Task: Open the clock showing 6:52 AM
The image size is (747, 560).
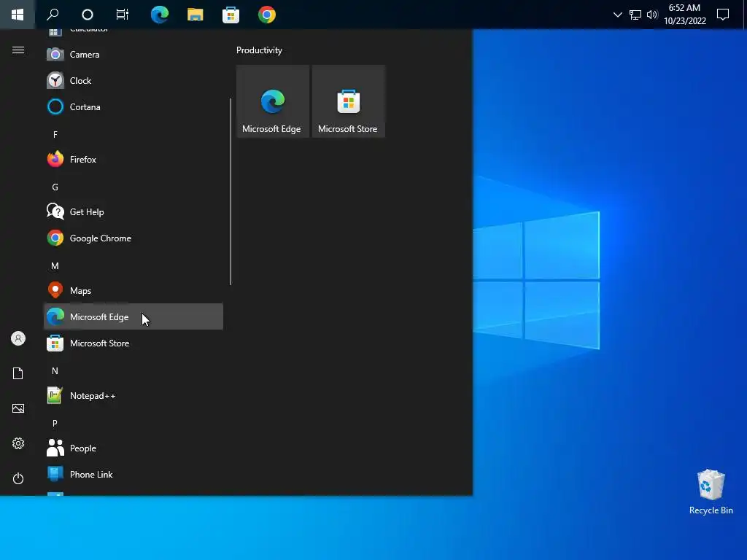Action: tap(684, 15)
